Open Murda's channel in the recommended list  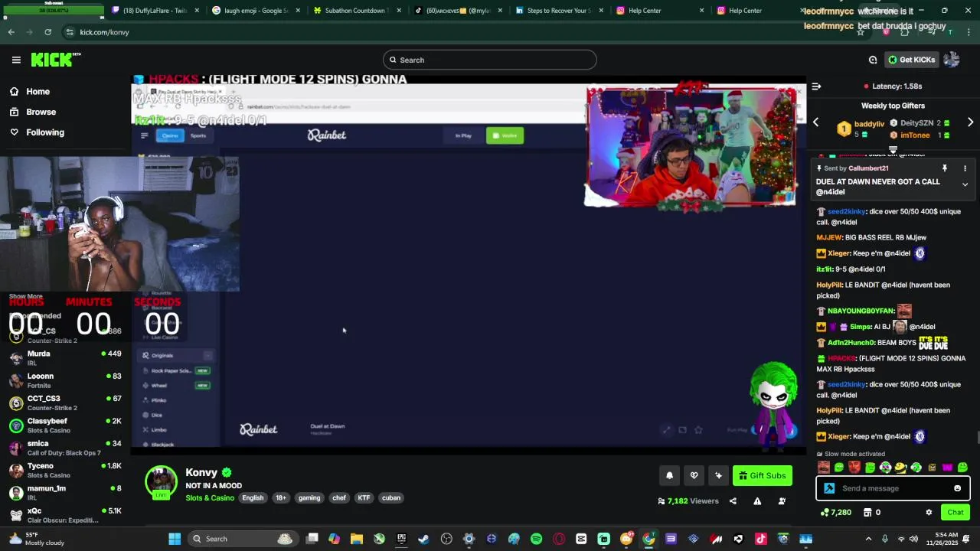pyautogui.click(x=65, y=357)
